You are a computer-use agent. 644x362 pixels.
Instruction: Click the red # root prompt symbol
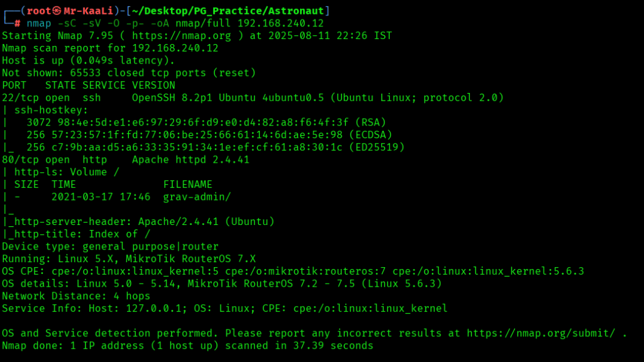[17, 23]
